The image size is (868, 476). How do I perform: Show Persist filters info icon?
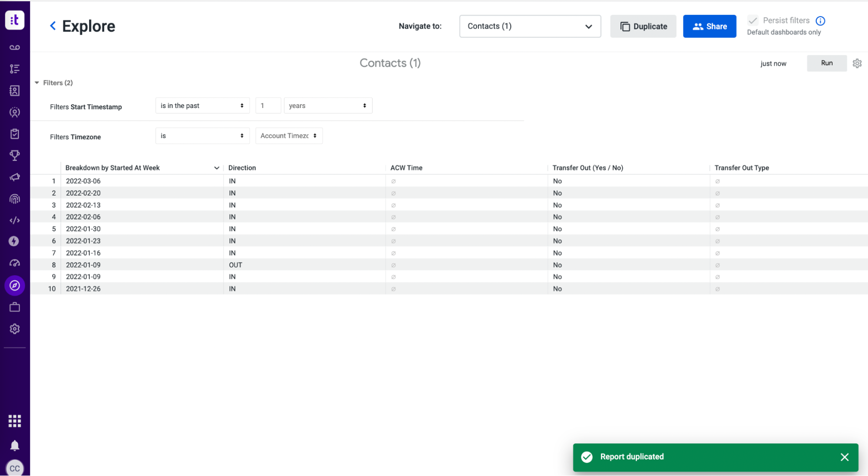(820, 21)
